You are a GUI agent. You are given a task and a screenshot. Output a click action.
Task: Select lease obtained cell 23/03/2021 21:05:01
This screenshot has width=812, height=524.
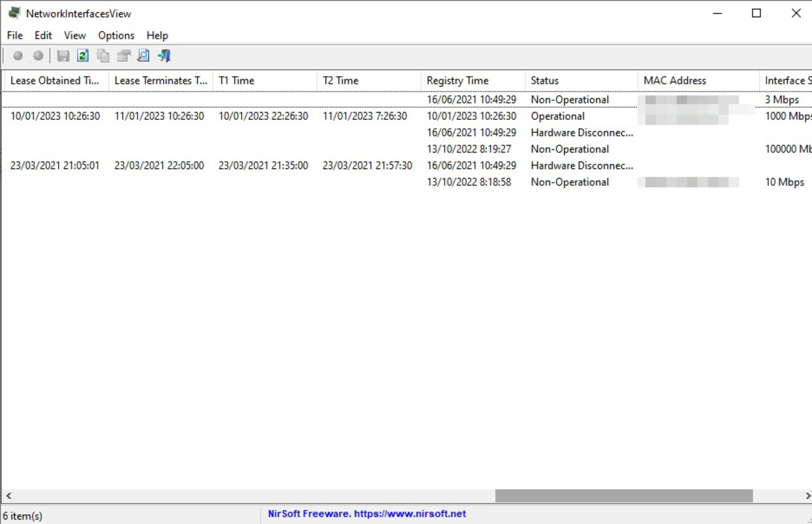55,166
